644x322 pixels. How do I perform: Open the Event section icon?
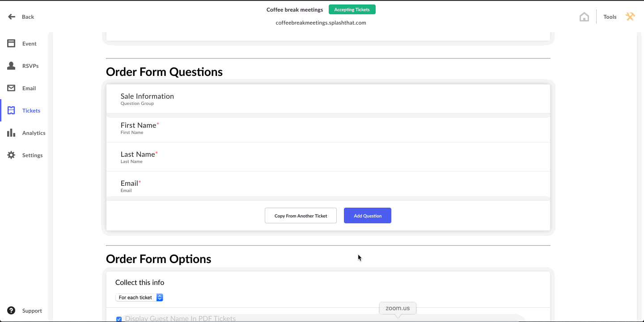coord(11,43)
